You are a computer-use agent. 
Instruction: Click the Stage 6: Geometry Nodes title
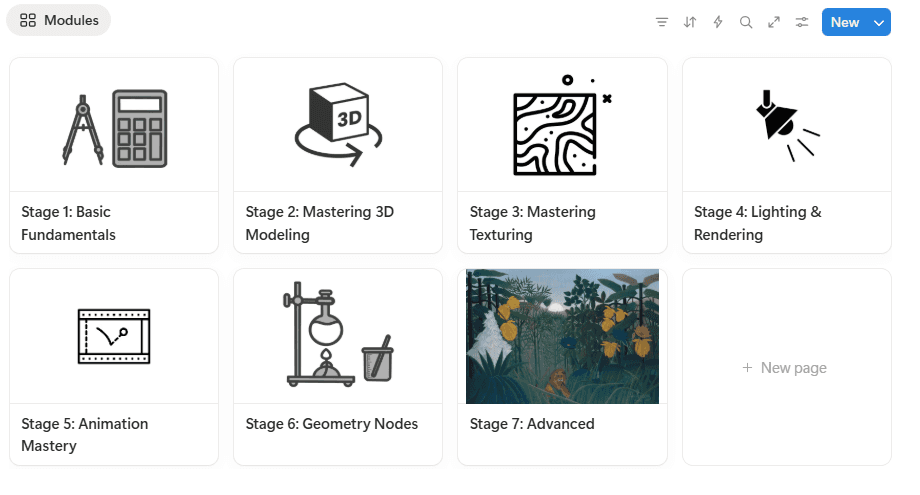coord(331,424)
